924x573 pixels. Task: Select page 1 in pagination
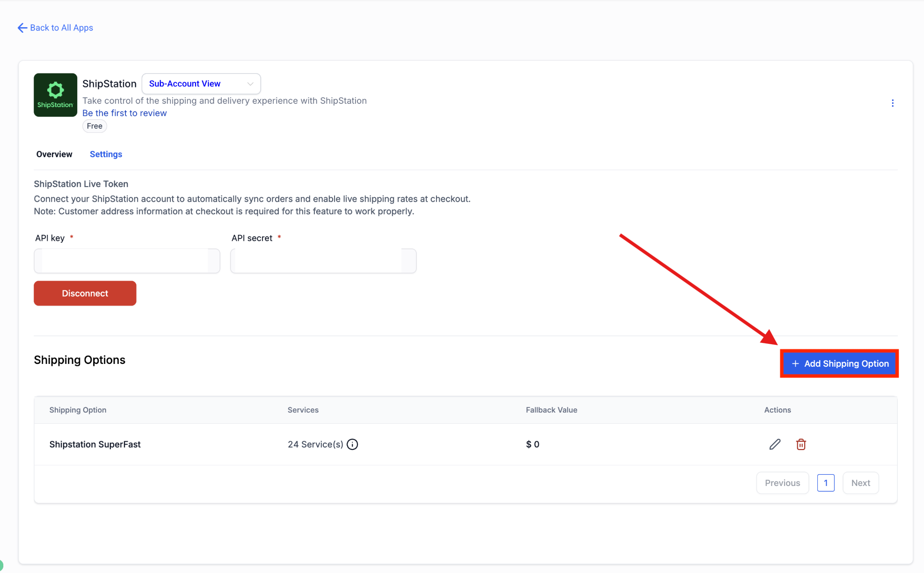[x=825, y=483]
